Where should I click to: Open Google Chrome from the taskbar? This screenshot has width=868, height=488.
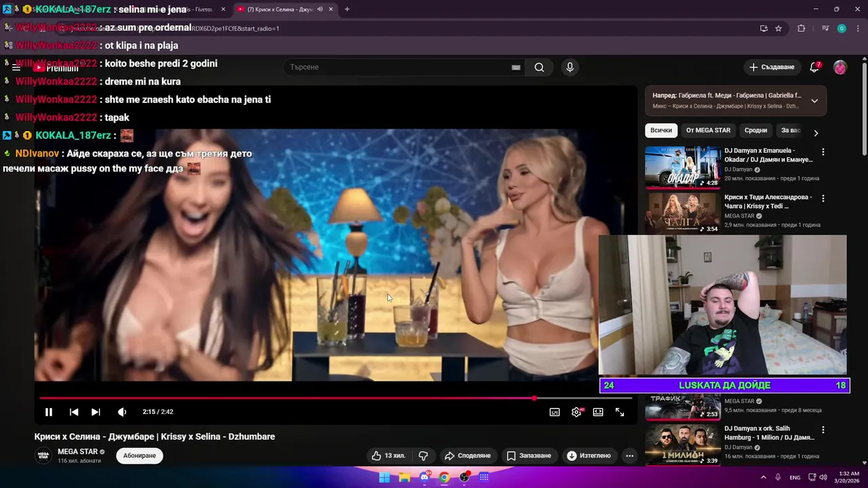444,477
